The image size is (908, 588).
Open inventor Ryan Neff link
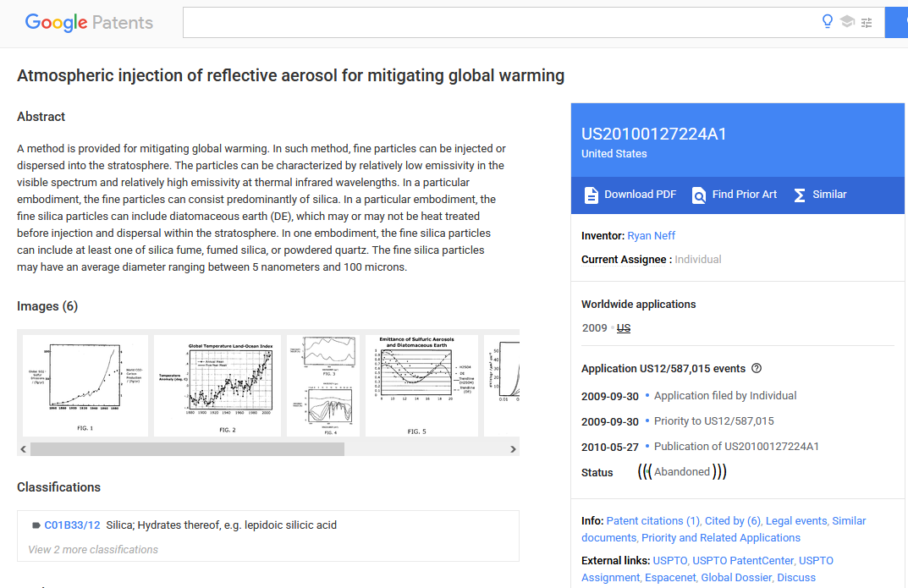pos(652,235)
